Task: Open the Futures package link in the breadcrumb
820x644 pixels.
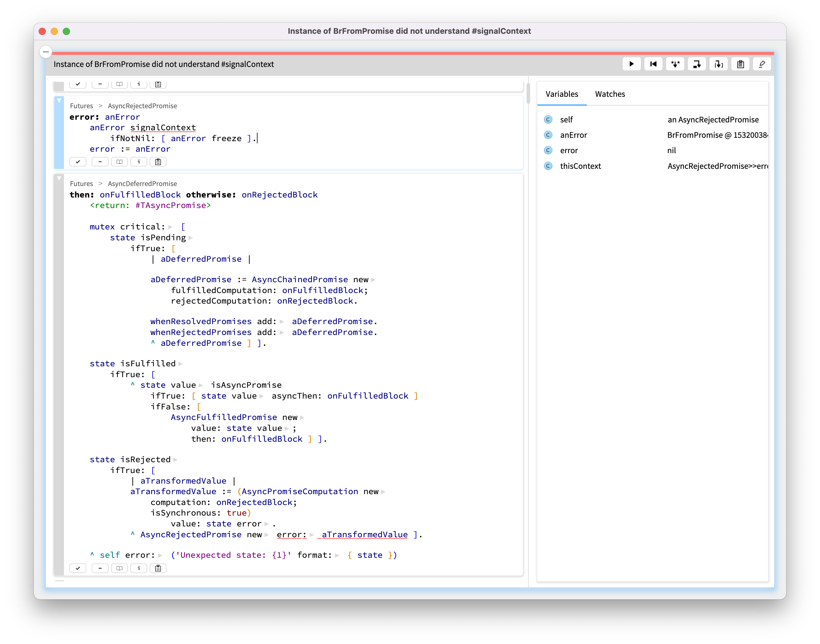Action: point(81,106)
